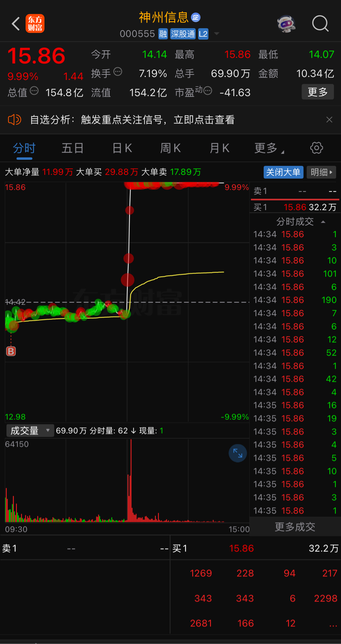The image size is (341, 644).
Task: Tap the large red bubble on price spike
Action: [127, 279]
